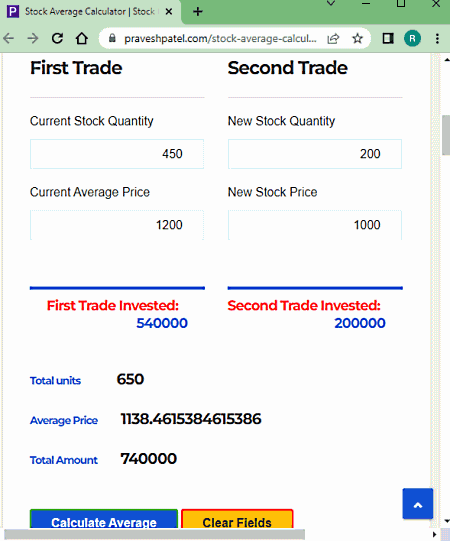450x541 pixels.
Task: View site info via the padlock icon
Action: [x=112, y=38]
